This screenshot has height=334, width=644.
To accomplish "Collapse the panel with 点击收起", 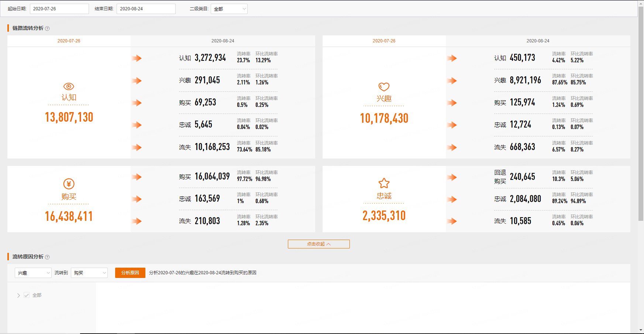I will [318, 244].
